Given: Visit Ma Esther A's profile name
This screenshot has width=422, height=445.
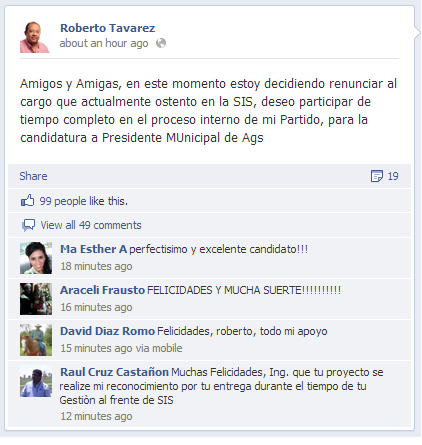Looking at the screenshot, I should [93, 249].
